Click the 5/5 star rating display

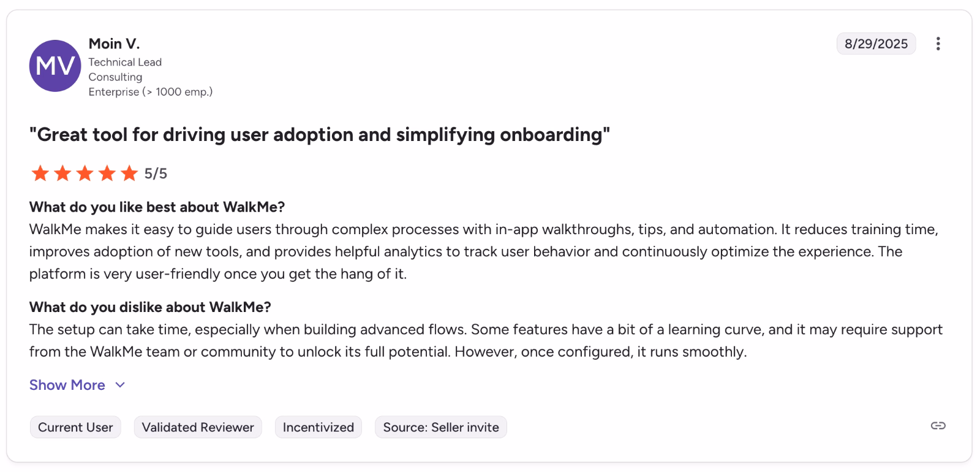[155, 173]
